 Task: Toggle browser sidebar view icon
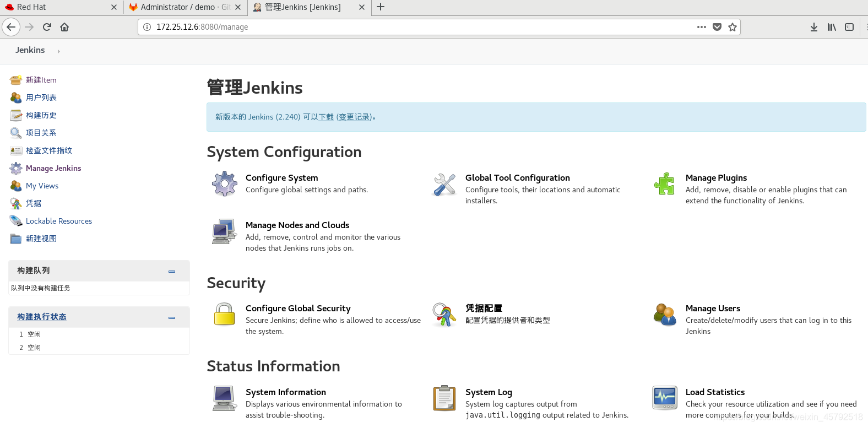tap(849, 27)
